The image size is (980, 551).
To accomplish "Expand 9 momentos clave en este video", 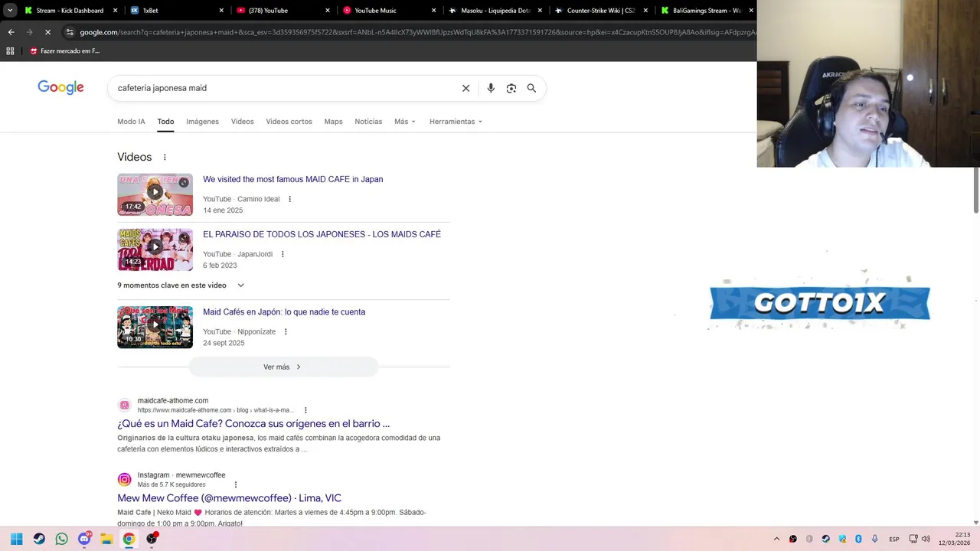I will [x=181, y=285].
